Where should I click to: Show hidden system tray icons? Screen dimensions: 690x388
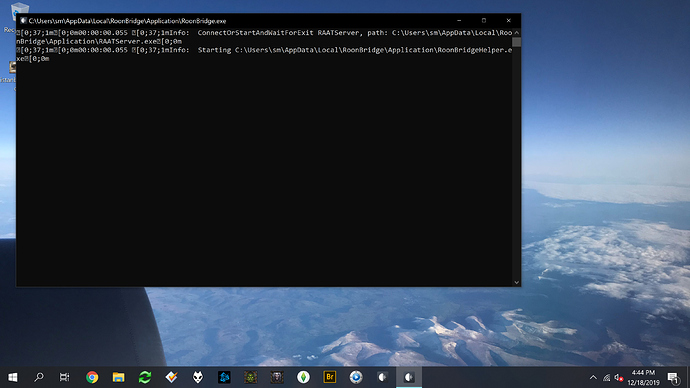[593, 377]
